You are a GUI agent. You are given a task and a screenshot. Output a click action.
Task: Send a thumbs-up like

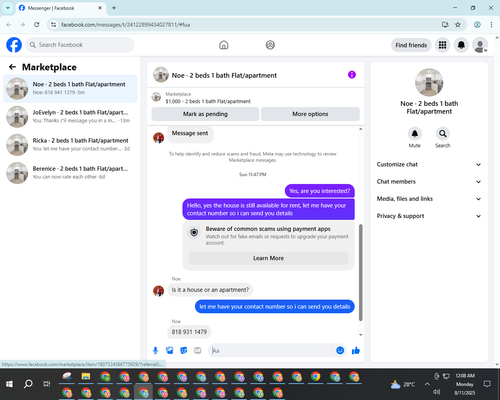click(356, 350)
